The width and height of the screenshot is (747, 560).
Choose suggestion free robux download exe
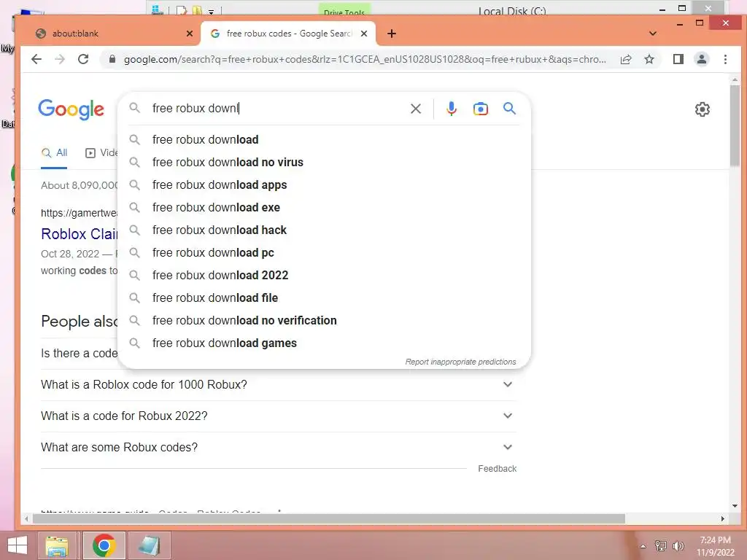pyautogui.click(x=324, y=208)
